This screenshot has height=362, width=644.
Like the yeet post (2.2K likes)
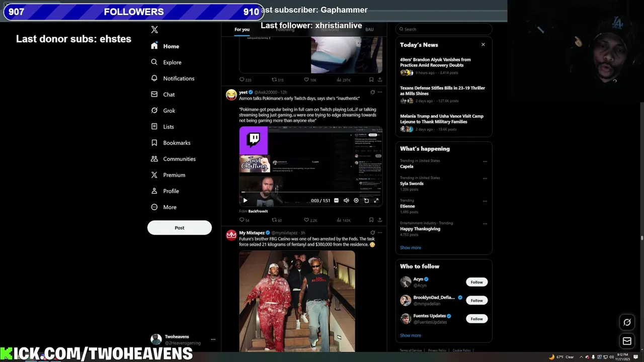[310, 220]
